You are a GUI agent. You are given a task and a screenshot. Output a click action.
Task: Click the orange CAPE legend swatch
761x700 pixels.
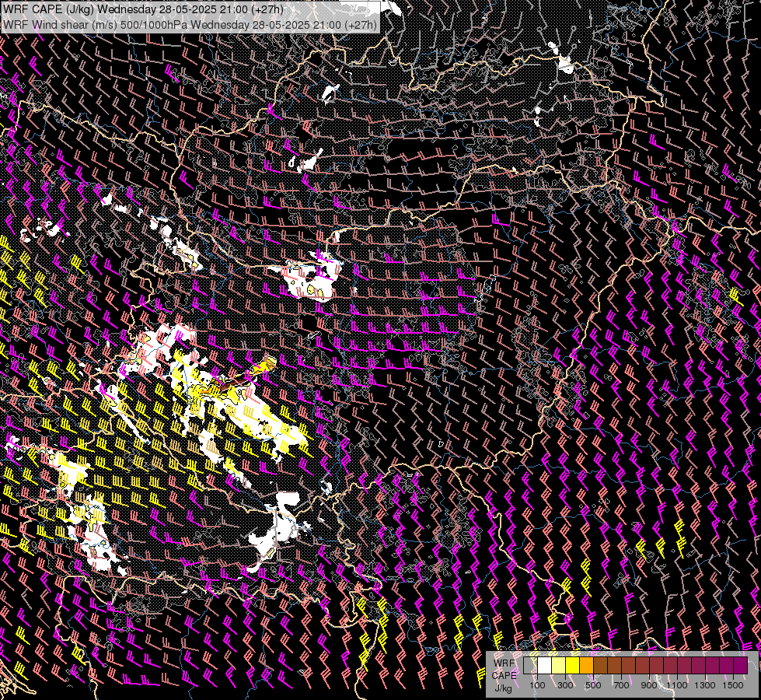point(586,665)
